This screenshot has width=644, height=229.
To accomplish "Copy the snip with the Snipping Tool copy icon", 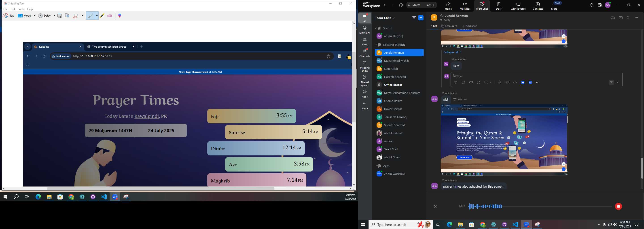I will point(67,16).
